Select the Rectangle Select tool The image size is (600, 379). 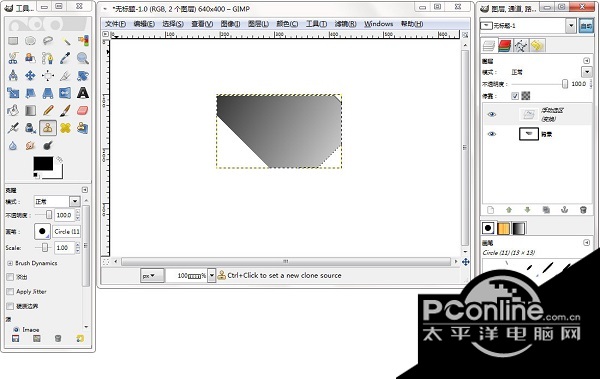(x=13, y=41)
